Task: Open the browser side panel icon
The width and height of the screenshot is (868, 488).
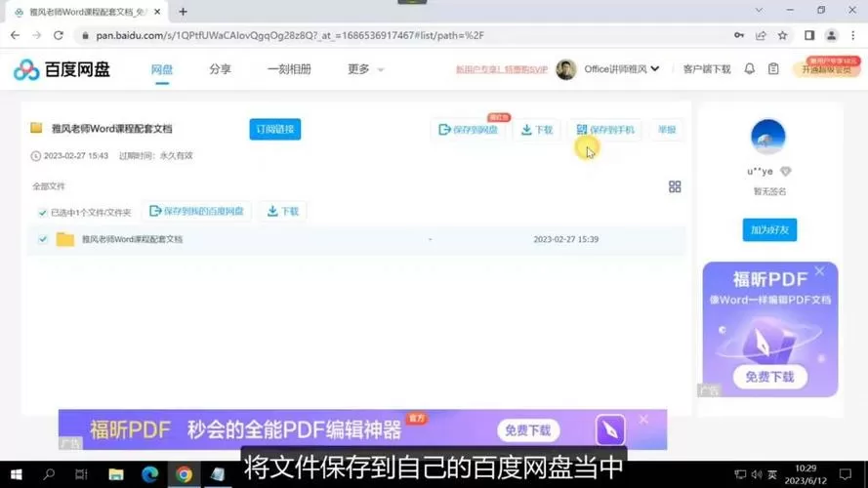Action: click(809, 35)
